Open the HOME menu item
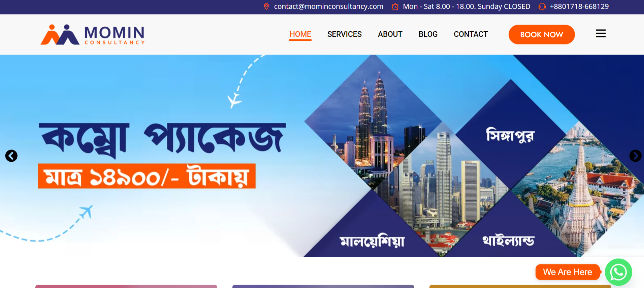The height and width of the screenshot is (288, 644). pyautogui.click(x=300, y=34)
